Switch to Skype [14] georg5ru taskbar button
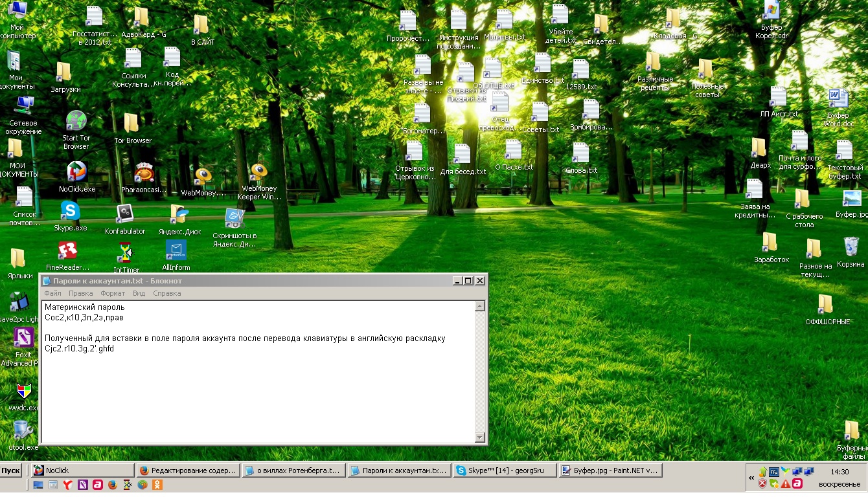The width and height of the screenshot is (868, 497). (505, 470)
